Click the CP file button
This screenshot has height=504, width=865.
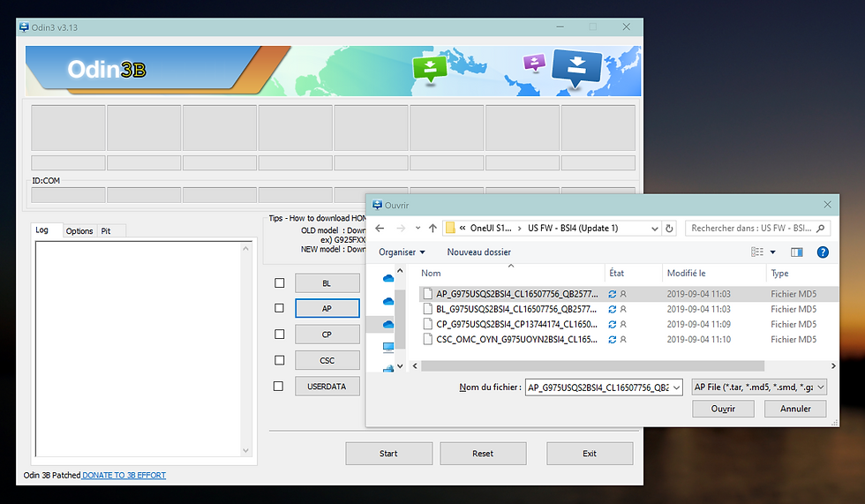tap(327, 335)
